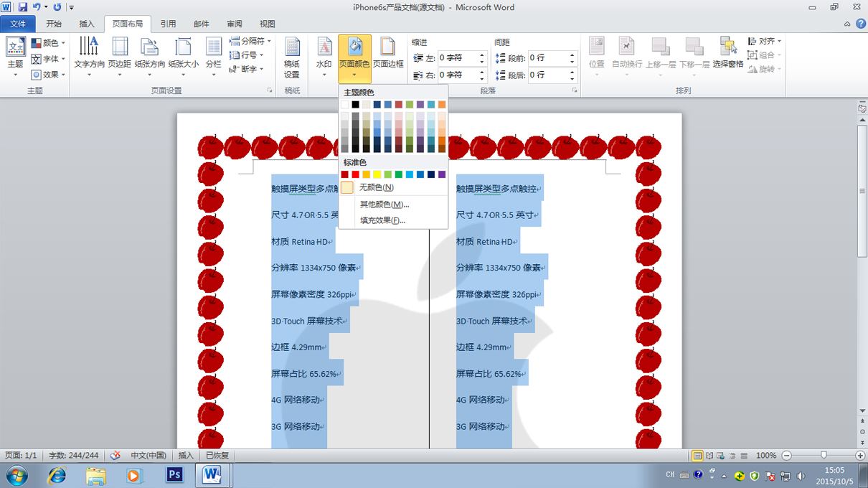The image size is (868, 488).
Task: Open the 段落 paragraph dialog launcher
Action: [575, 91]
